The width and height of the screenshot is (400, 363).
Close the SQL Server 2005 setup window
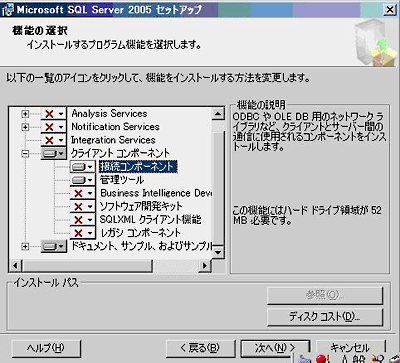click(x=390, y=9)
